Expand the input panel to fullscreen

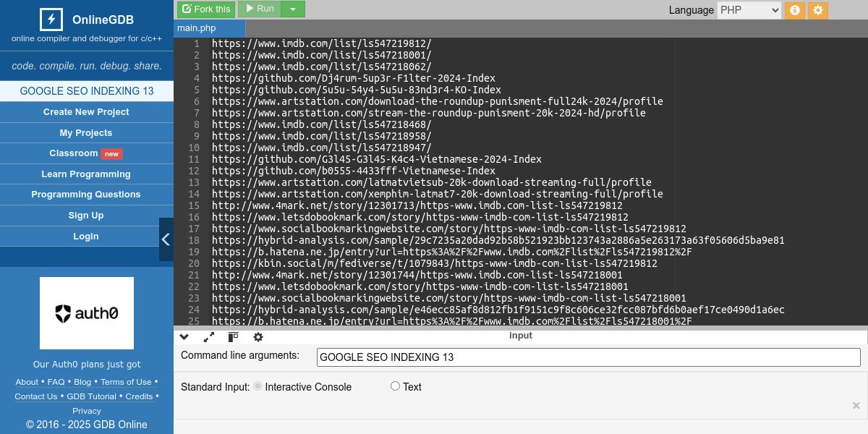tap(209, 337)
